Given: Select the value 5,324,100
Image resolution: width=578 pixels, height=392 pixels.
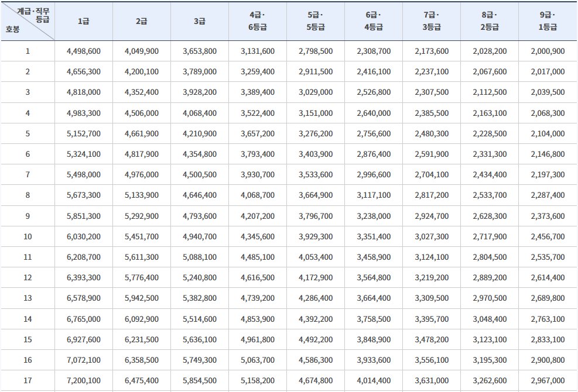Looking at the screenshot, I should [84, 154].
